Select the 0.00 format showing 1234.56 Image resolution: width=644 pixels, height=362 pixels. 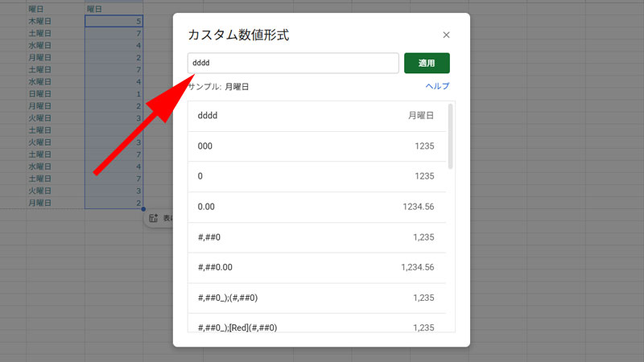click(x=316, y=207)
